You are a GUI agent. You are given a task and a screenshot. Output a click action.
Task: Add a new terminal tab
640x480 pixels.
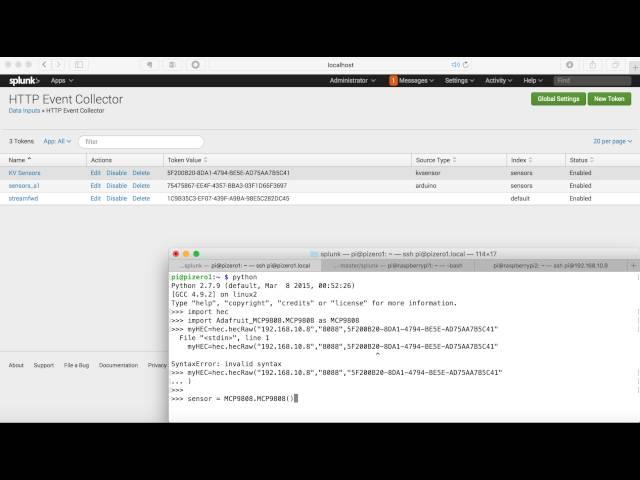click(633, 266)
